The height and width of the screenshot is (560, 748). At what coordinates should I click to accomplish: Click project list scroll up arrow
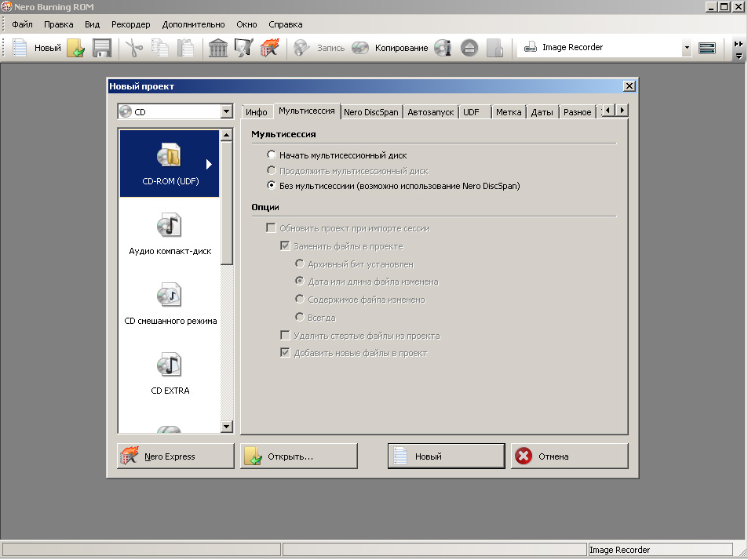coord(227,135)
